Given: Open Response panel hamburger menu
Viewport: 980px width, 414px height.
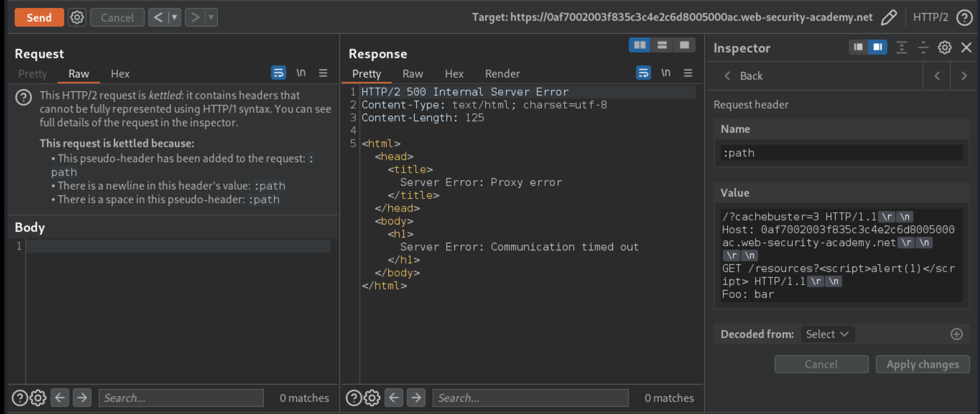Looking at the screenshot, I should click(x=688, y=73).
